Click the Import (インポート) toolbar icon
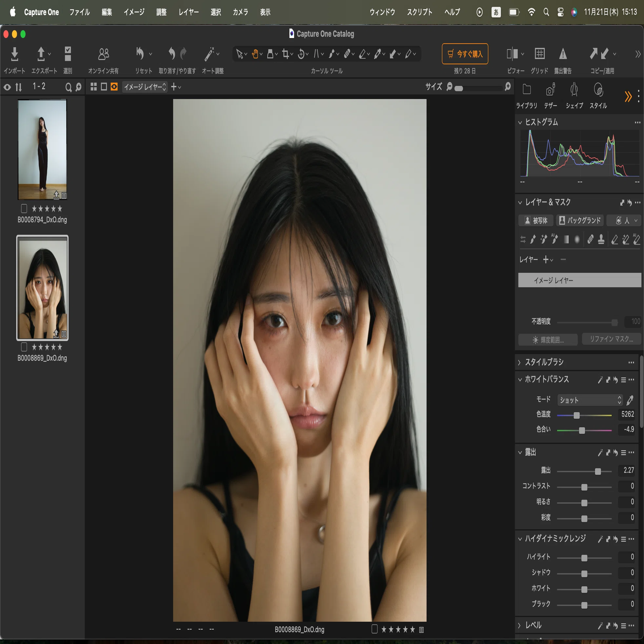The image size is (644, 644). (x=14, y=54)
